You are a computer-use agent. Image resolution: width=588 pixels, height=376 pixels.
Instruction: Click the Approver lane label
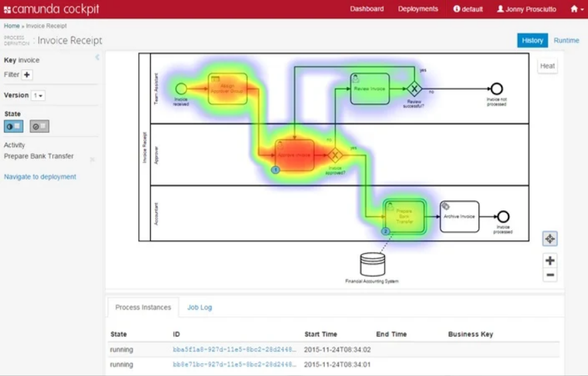tap(156, 155)
